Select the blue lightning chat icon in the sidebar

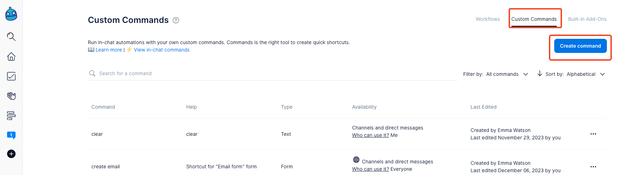pos(11,135)
